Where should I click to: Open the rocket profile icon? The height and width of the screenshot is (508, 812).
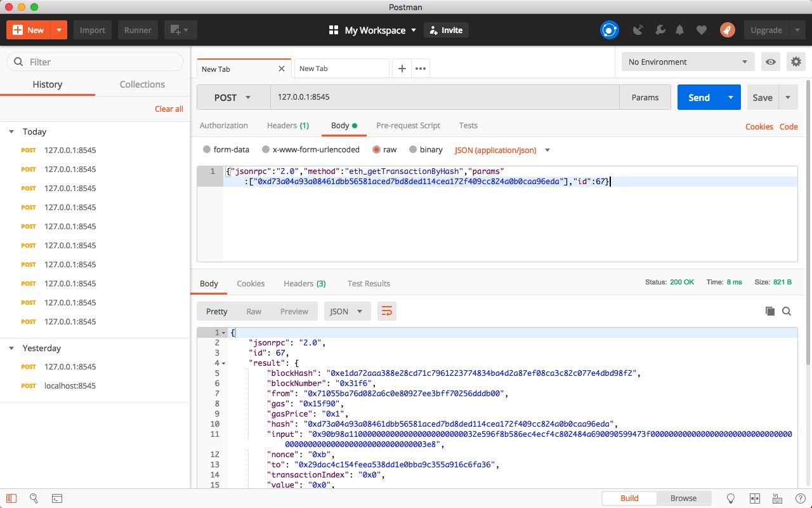click(x=727, y=30)
